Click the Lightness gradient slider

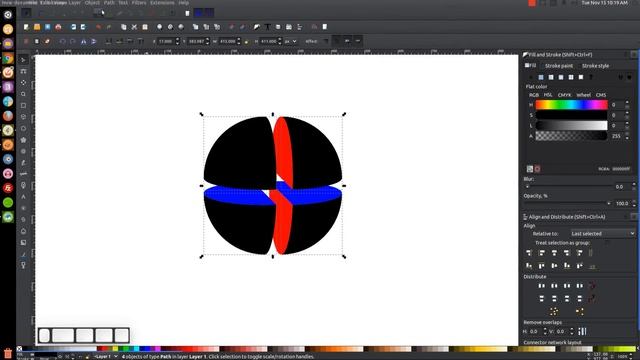pos(571,126)
